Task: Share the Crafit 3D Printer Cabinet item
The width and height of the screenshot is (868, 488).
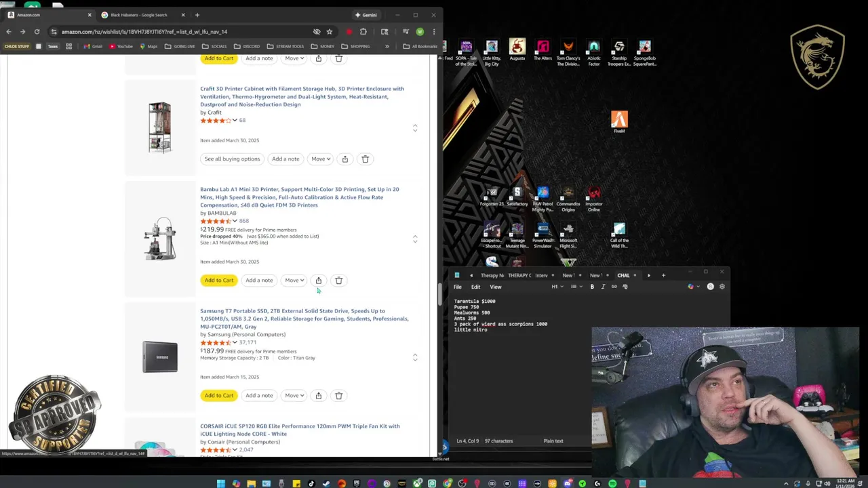Action: [344, 159]
